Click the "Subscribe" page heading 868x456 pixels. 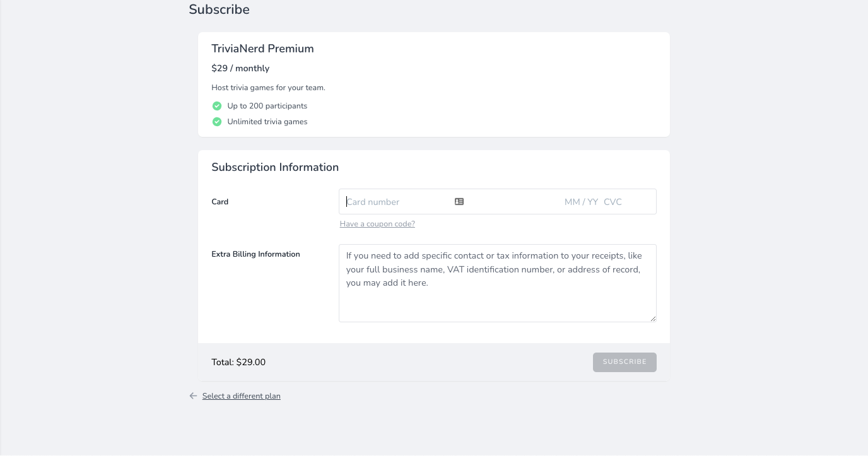click(219, 9)
